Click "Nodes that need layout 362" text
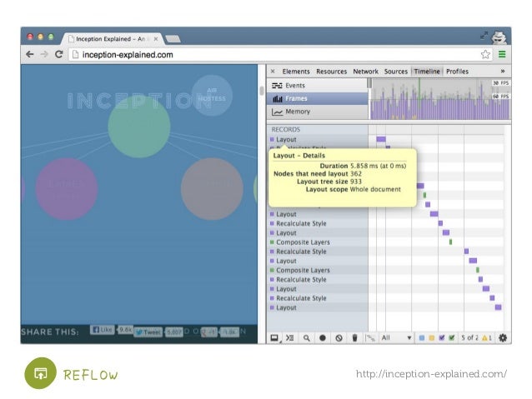The image size is (532, 399). (318, 173)
